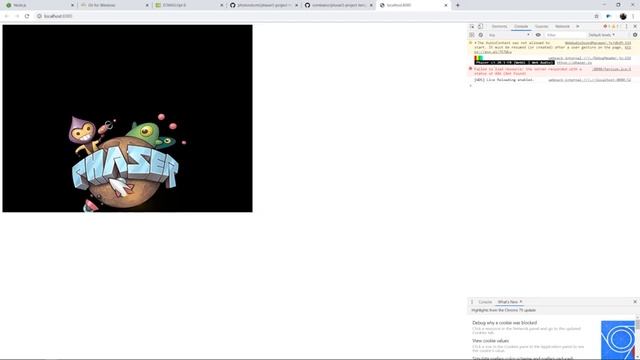The width and height of the screenshot is (640, 360).
Task: Open DevTools customize three-dot menu
Action: [627, 26]
